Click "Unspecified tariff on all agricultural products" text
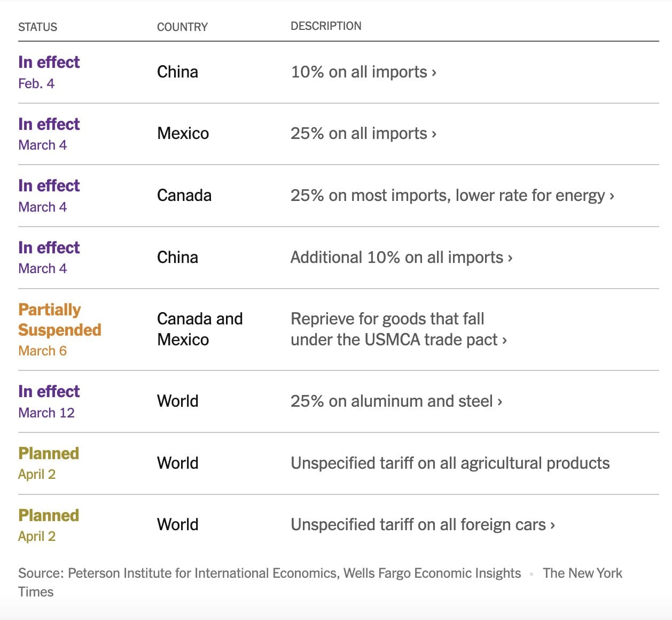Image resolution: width=672 pixels, height=620 pixels. pyautogui.click(x=450, y=463)
